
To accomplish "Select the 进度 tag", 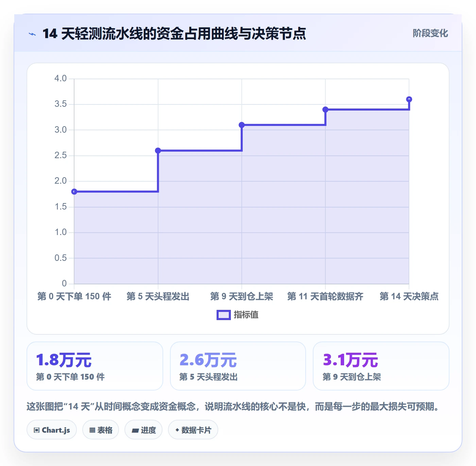I will (x=143, y=430).
